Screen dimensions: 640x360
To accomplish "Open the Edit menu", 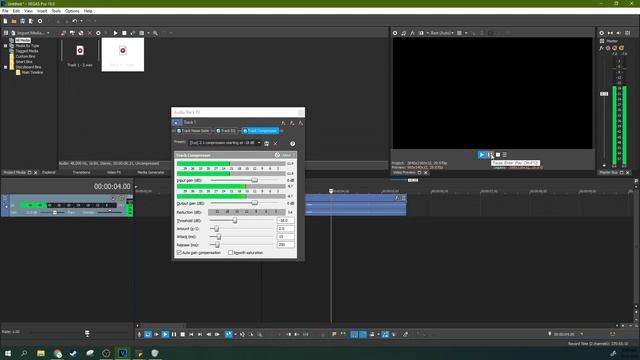I will pos(16,11).
